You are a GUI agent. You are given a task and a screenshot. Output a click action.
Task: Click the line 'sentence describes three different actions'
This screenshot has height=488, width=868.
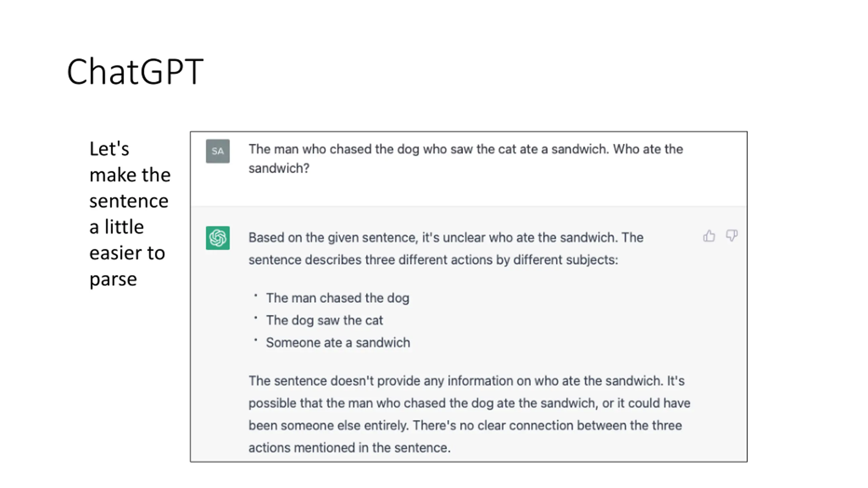433,260
